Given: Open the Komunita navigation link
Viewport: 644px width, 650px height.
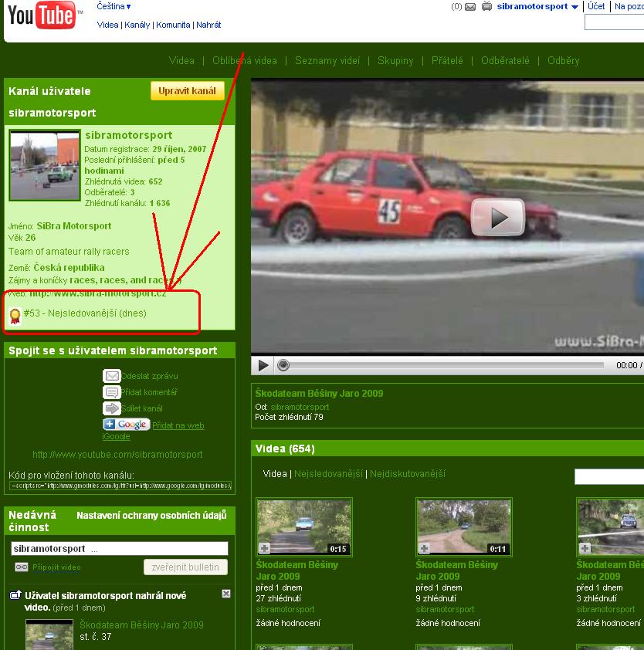Looking at the screenshot, I should [x=173, y=25].
